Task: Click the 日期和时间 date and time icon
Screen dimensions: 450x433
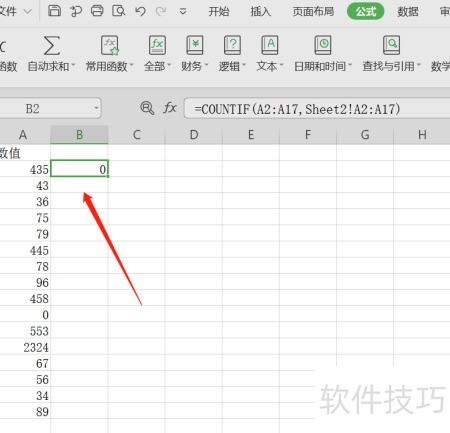Action: [x=323, y=45]
